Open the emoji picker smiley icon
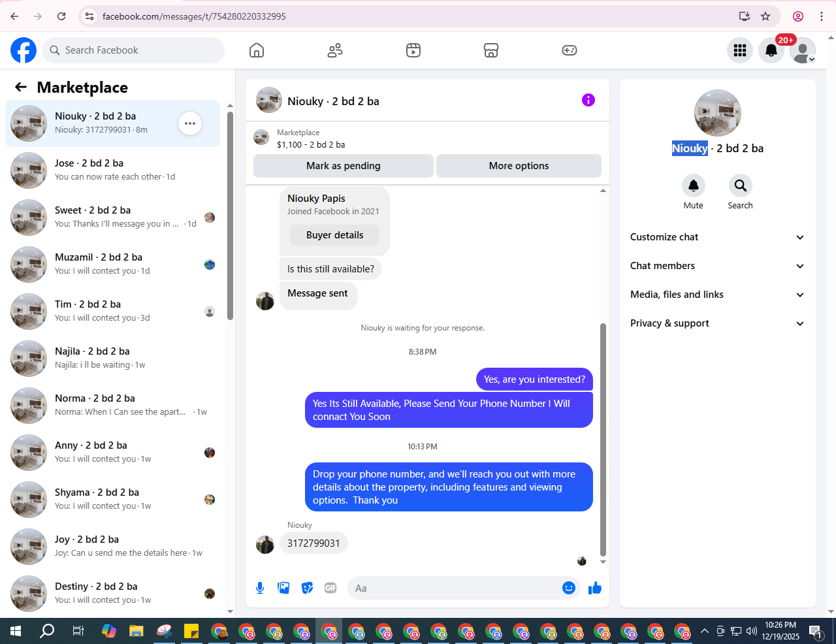 pyautogui.click(x=569, y=588)
